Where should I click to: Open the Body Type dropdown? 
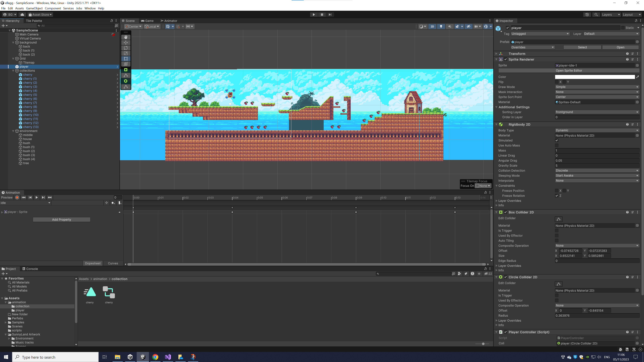tap(597, 130)
